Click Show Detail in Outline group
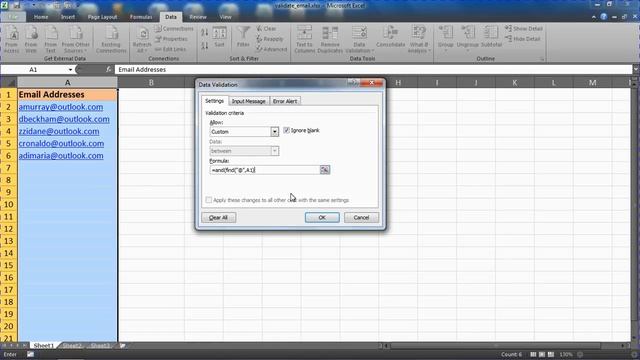640x360 pixels. click(x=524, y=29)
